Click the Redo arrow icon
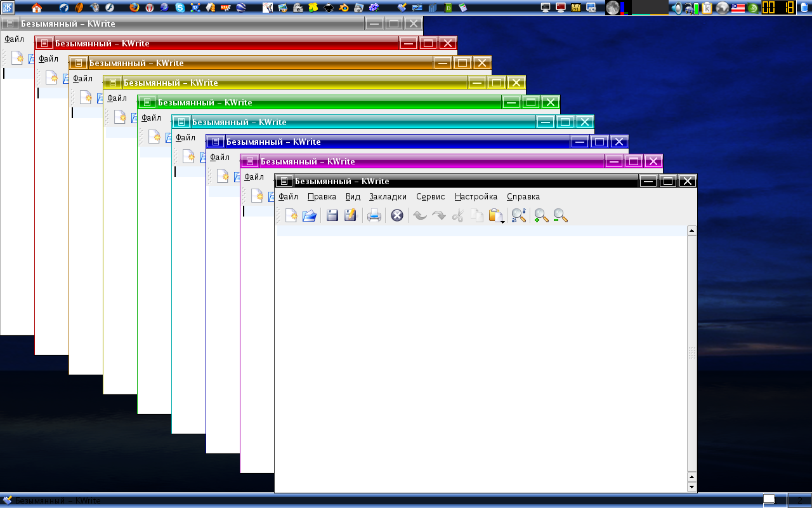 [x=438, y=216]
